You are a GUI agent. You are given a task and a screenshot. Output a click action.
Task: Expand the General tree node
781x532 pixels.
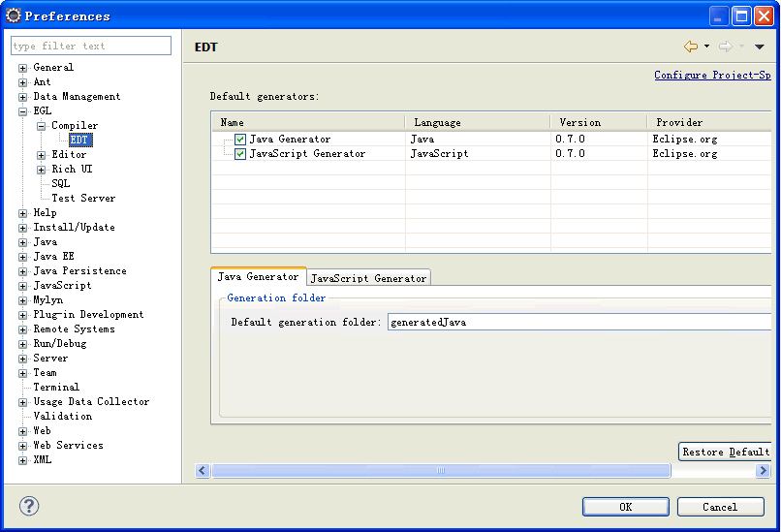[22, 68]
